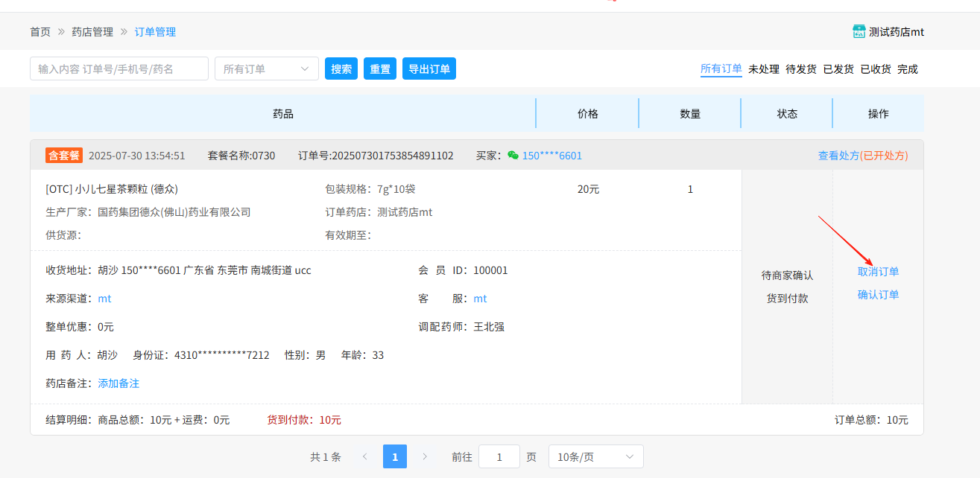Click the 重置 button
Screen dimensions: 980x478
click(x=380, y=68)
